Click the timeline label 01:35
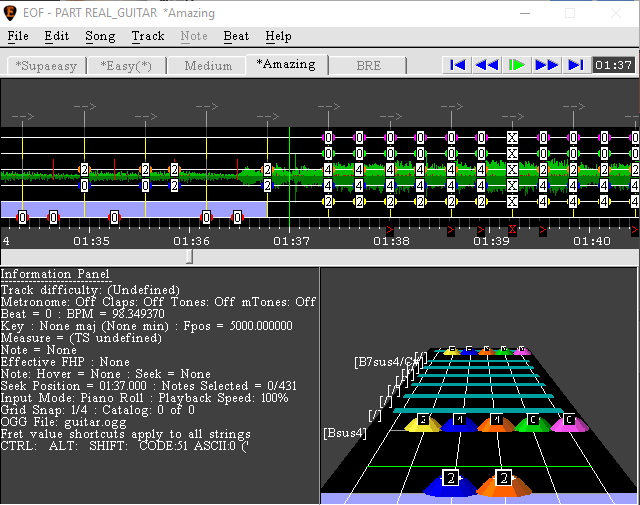Image resolution: width=640 pixels, height=505 pixels. point(91,241)
